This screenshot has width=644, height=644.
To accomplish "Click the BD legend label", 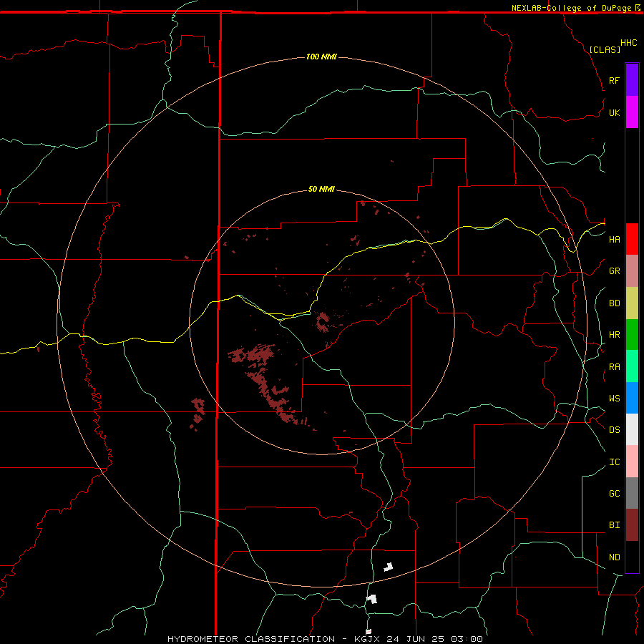I will click(x=614, y=303).
